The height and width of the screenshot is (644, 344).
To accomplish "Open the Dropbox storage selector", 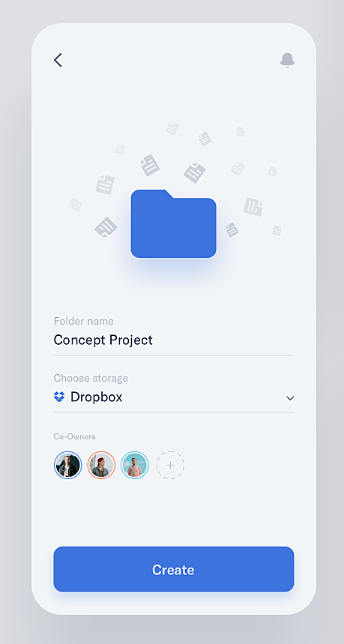I will [x=174, y=397].
